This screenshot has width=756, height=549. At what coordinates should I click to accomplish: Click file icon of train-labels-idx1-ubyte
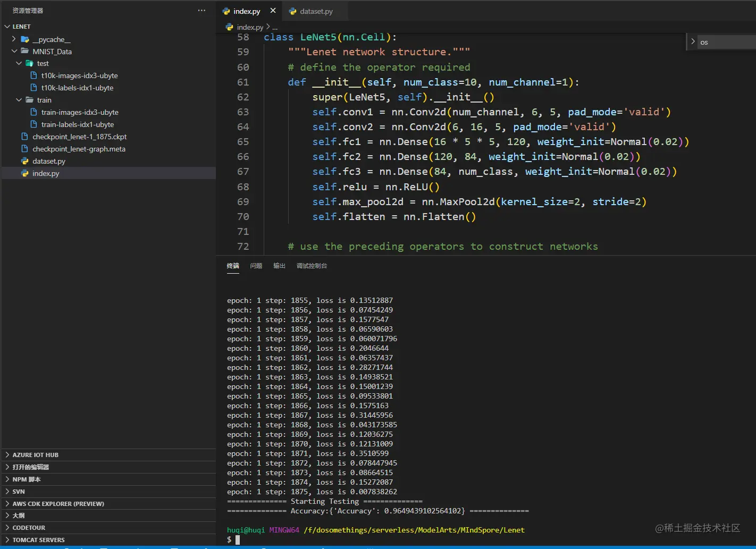coord(34,124)
